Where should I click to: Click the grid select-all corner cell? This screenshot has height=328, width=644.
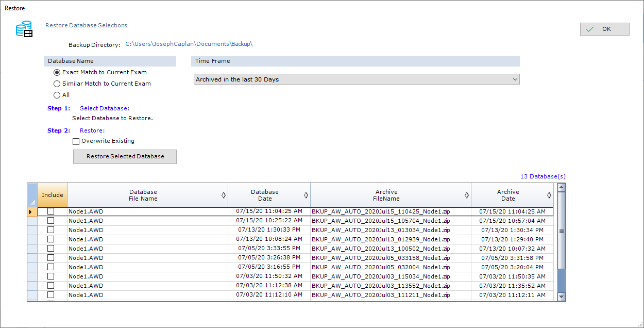tap(32, 195)
